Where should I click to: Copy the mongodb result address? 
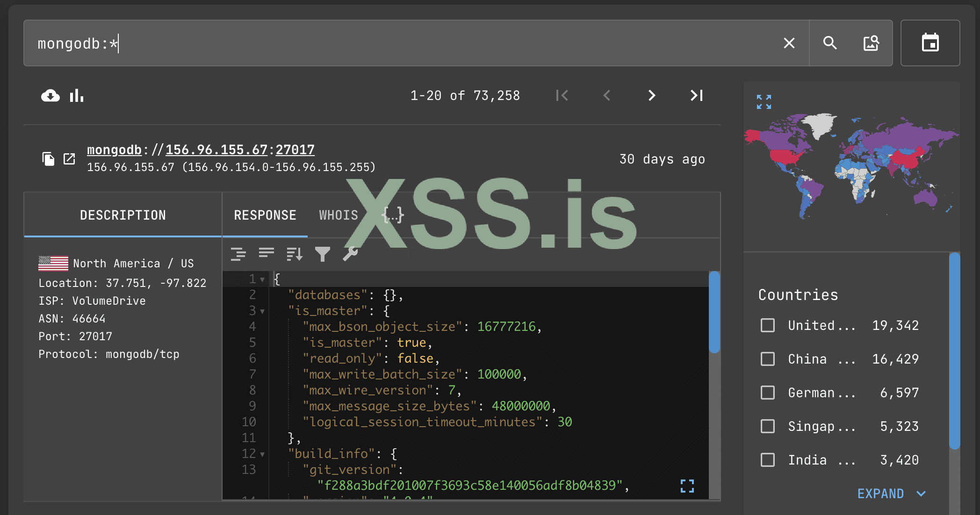[x=48, y=159]
